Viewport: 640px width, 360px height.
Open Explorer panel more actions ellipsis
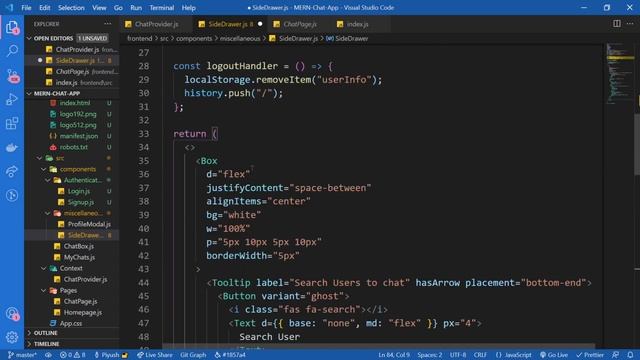107,24
